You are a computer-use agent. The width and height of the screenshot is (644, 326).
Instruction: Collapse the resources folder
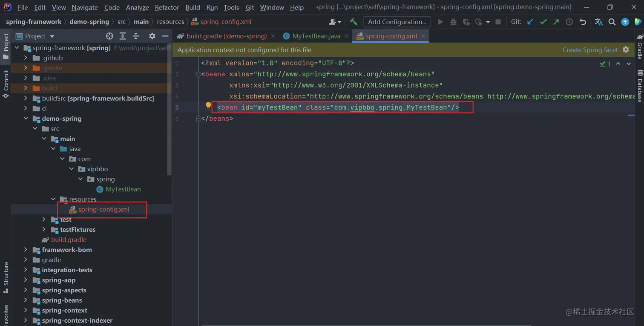pyautogui.click(x=53, y=199)
